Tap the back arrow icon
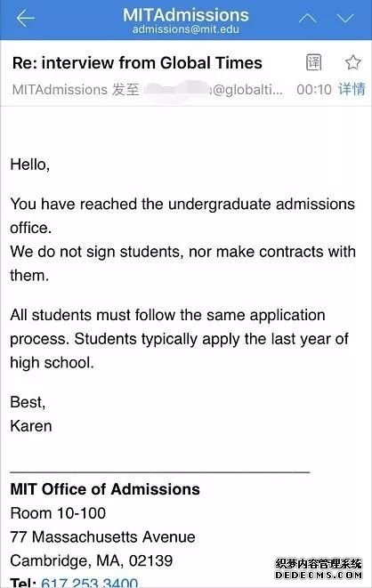 tap(26, 19)
